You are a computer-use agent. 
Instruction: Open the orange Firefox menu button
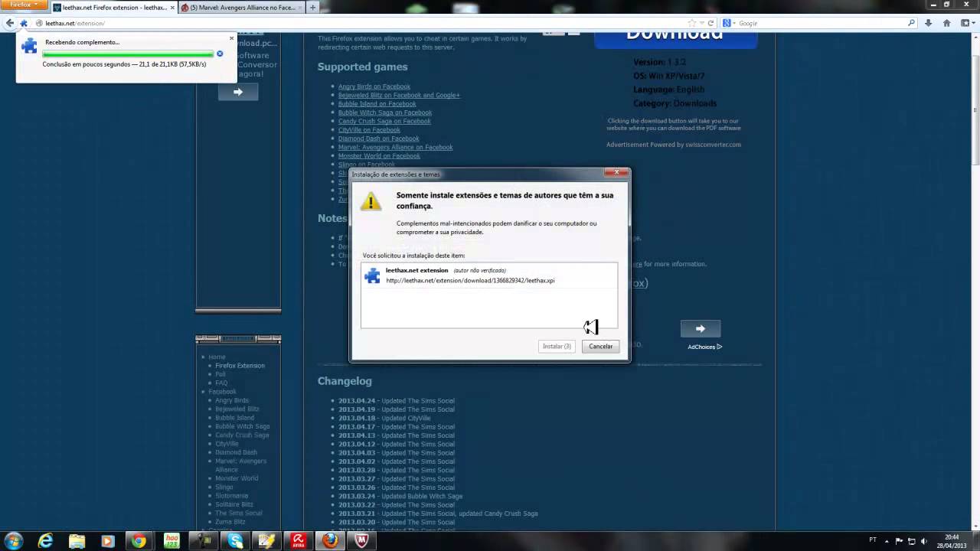[24, 4]
